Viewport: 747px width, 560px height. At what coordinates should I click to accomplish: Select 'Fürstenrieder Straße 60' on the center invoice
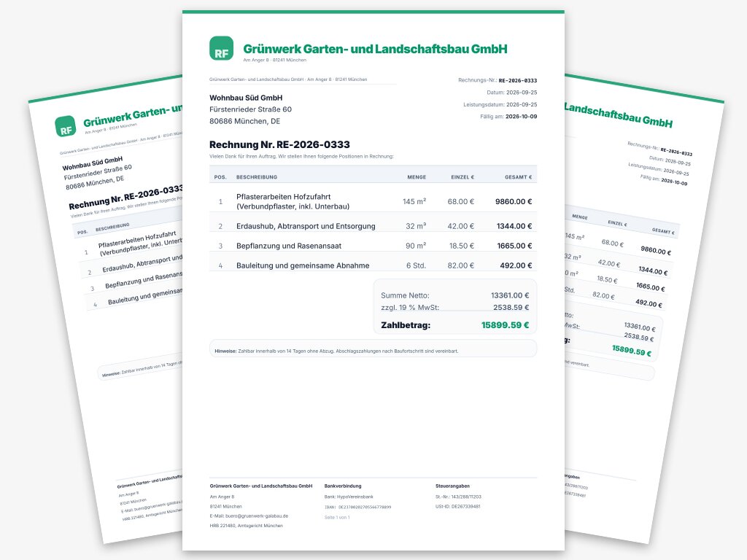251,109
